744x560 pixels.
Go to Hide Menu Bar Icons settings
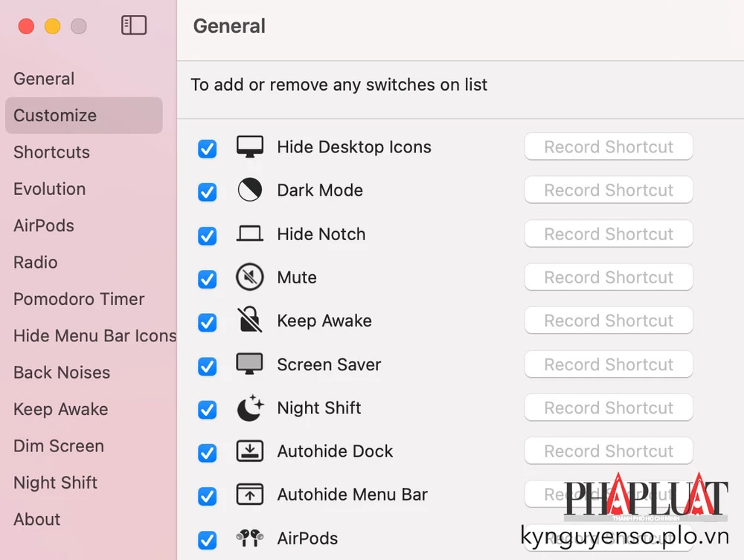pos(94,335)
